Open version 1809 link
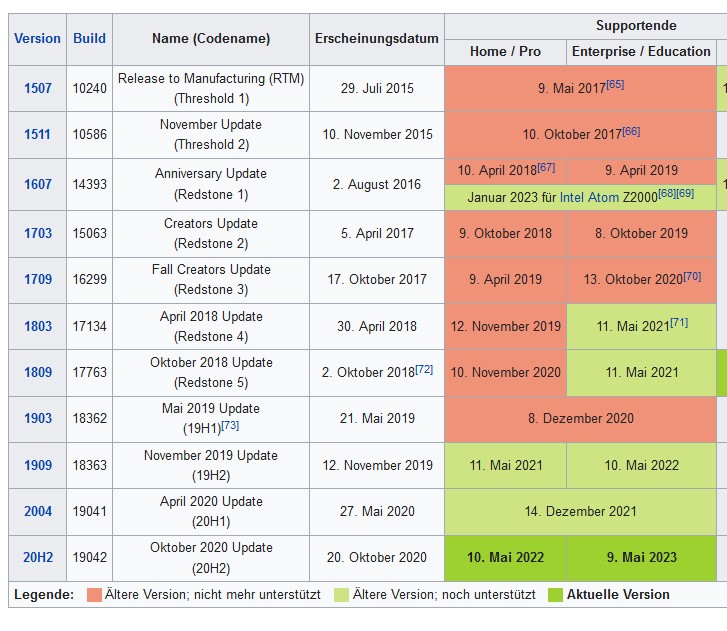 click(38, 372)
